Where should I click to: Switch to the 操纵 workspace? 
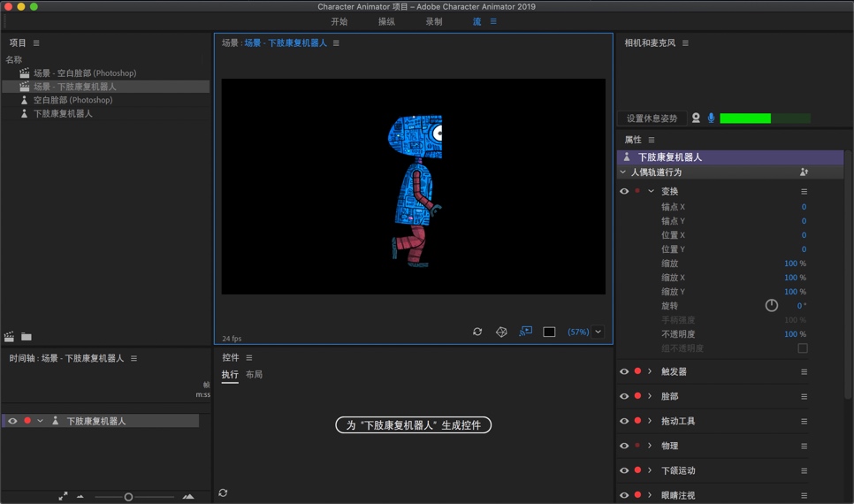coord(386,21)
